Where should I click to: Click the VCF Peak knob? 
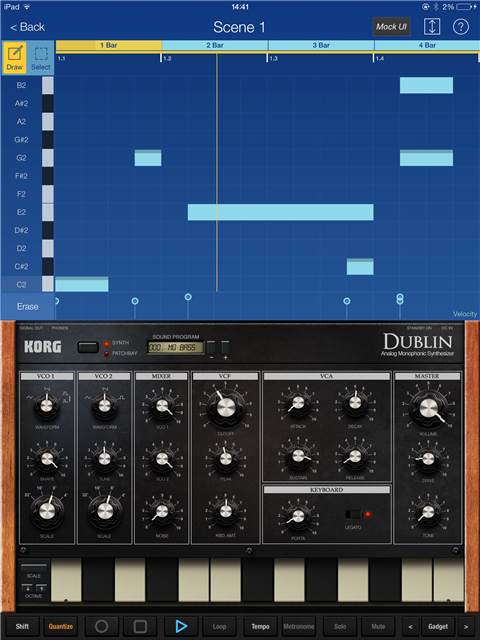(x=226, y=459)
